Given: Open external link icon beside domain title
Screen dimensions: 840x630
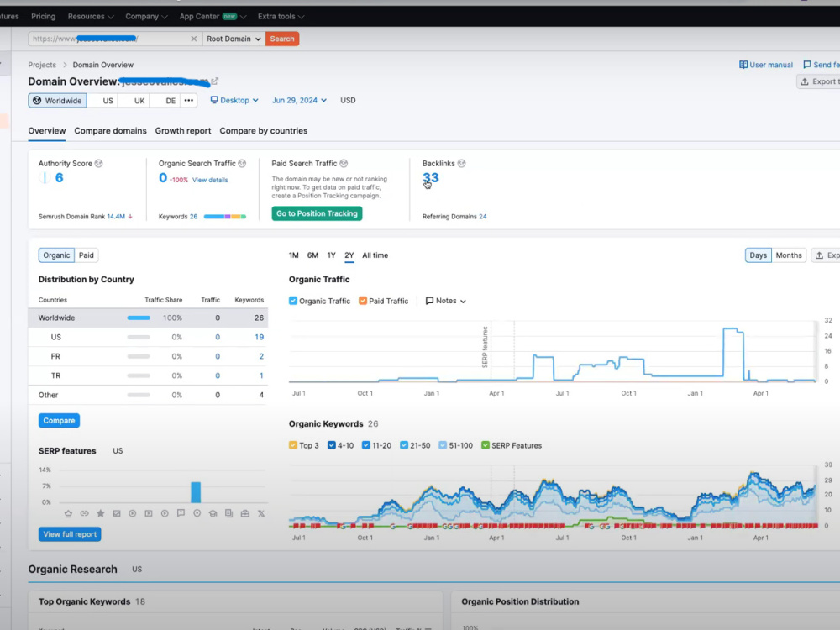Looking at the screenshot, I should click(x=215, y=81).
